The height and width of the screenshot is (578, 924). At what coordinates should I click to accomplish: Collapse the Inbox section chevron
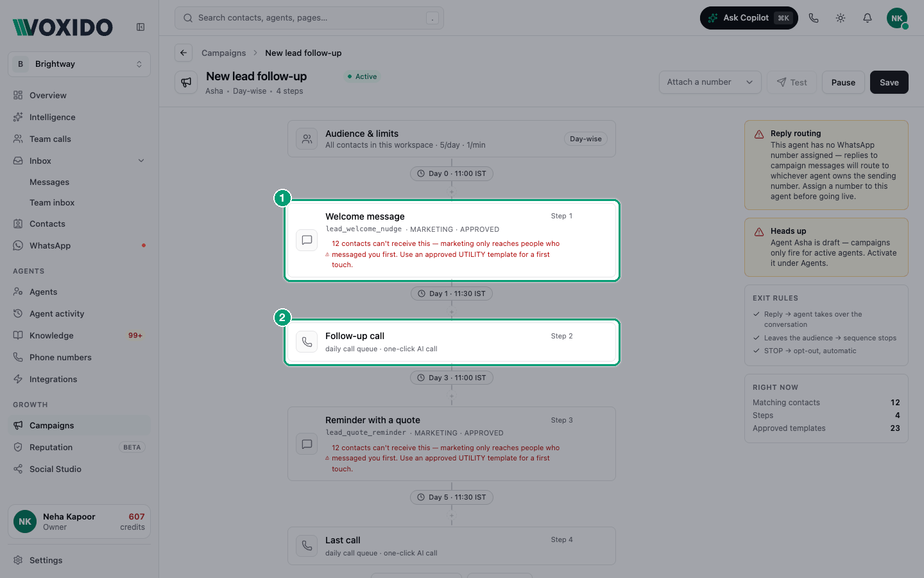[x=141, y=161]
